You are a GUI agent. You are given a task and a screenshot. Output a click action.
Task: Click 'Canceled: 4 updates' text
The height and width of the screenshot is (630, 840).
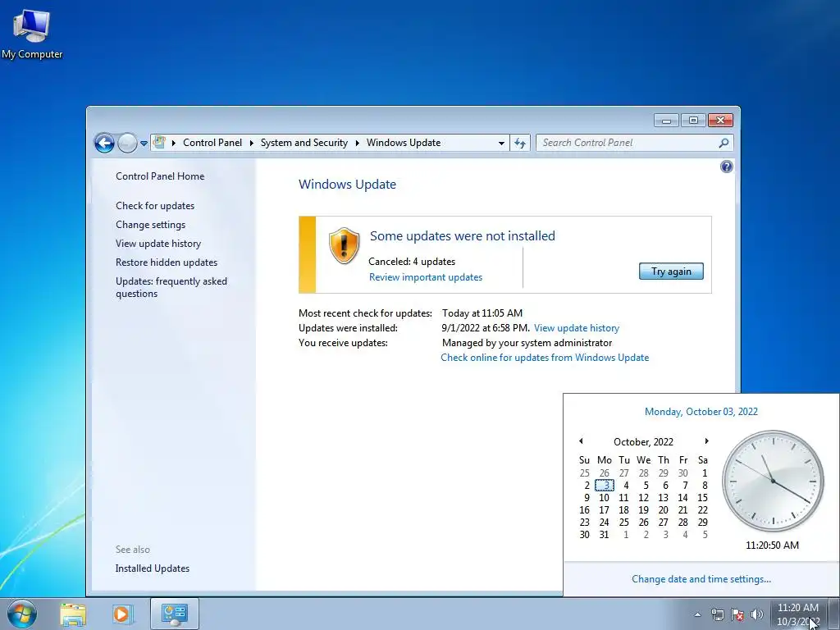[x=412, y=262]
